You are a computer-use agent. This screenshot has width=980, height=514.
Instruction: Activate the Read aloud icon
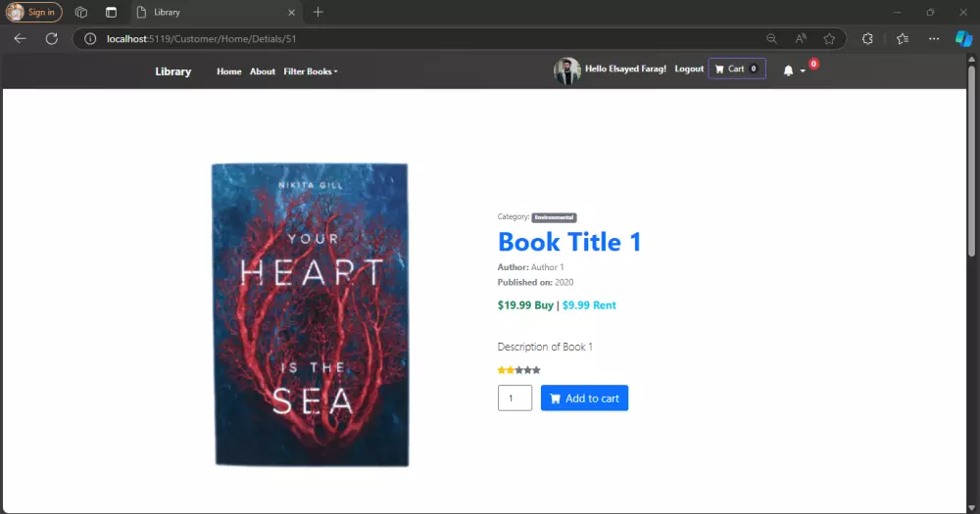(801, 39)
